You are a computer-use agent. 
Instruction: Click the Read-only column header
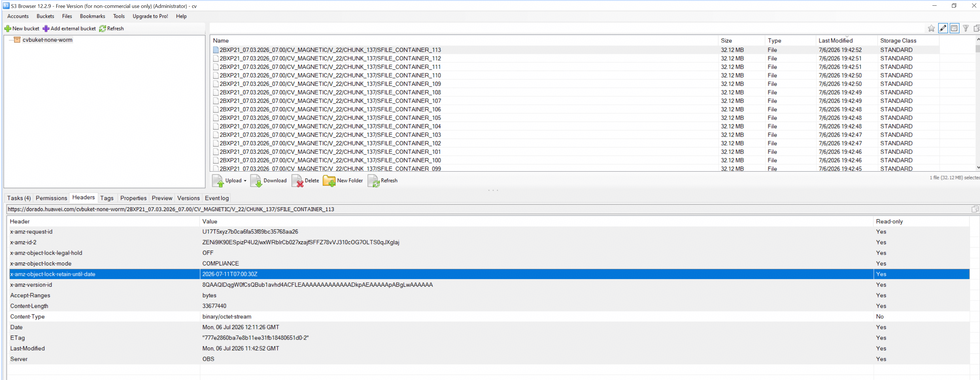921,222
